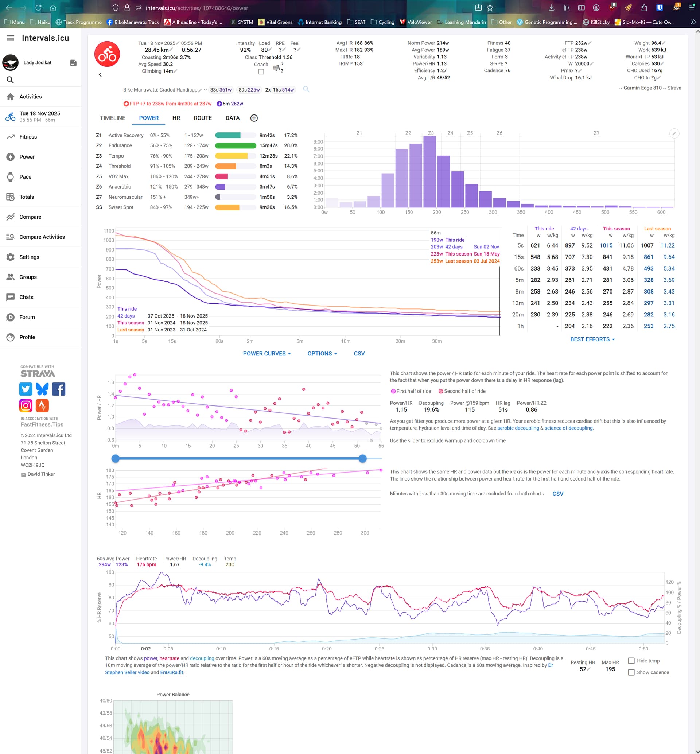This screenshot has height=754, width=700.
Task: Open the aerobic decoupling link
Action: pos(518,428)
